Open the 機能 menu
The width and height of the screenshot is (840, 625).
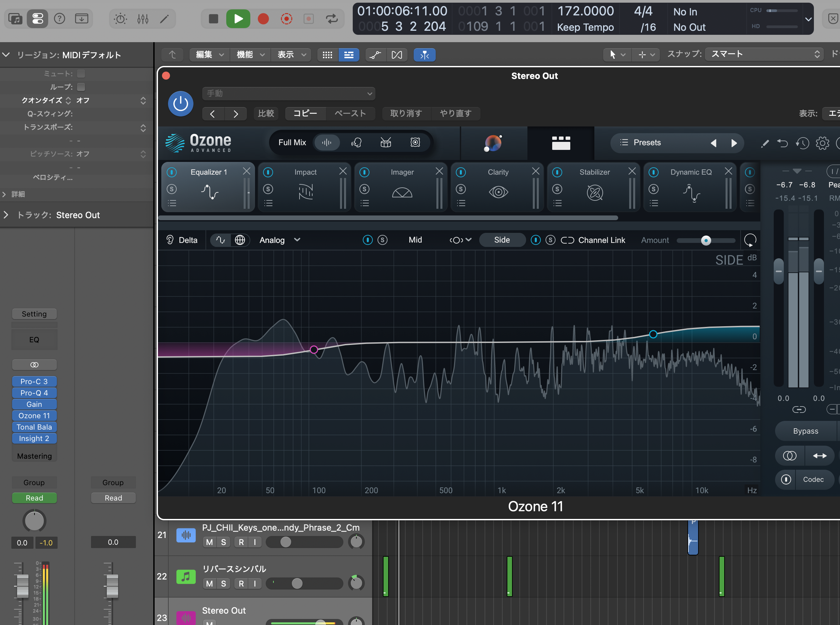coord(250,55)
